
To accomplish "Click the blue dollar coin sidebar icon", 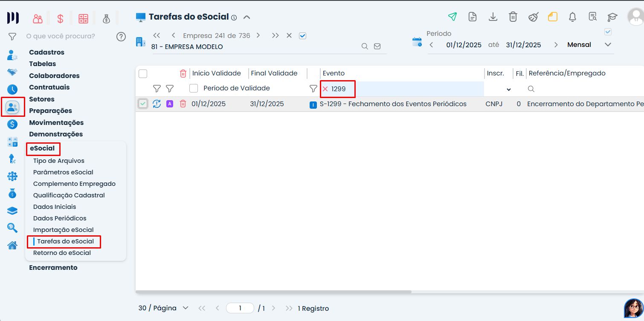I will click(12, 124).
